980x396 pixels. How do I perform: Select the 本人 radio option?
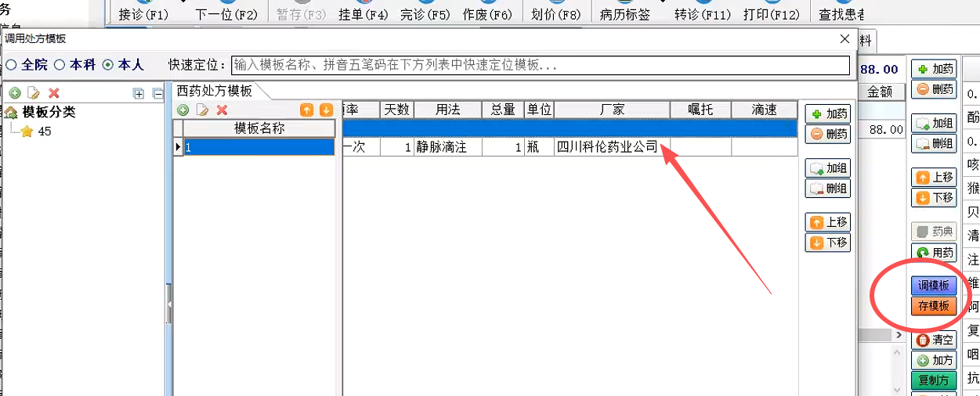(x=108, y=65)
